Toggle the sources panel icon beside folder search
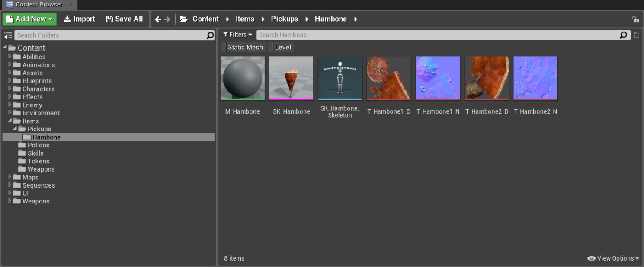This screenshot has height=267, width=644. pos(8,35)
